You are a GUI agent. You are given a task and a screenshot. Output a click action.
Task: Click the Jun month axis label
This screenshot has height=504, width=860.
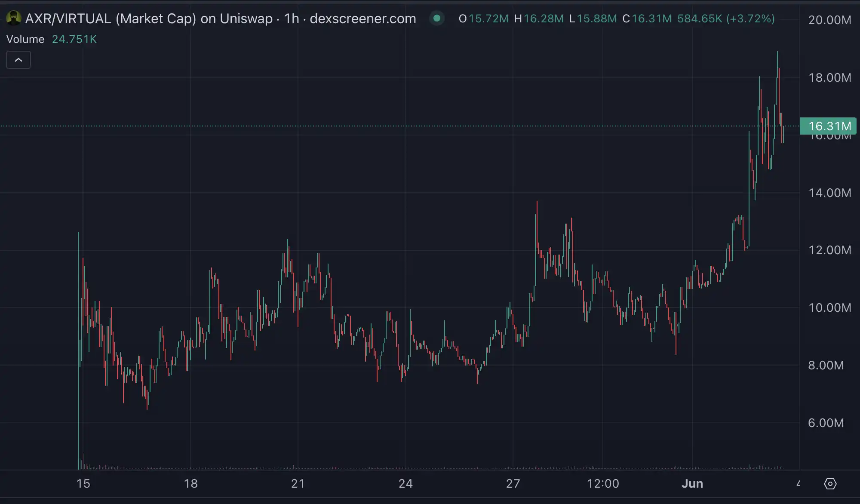pos(692,483)
